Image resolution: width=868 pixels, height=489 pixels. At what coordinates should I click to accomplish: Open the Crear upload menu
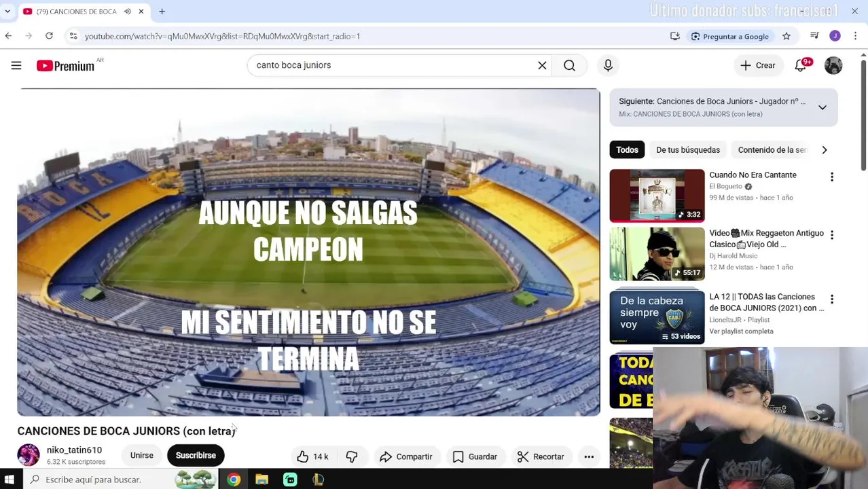coord(757,65)
